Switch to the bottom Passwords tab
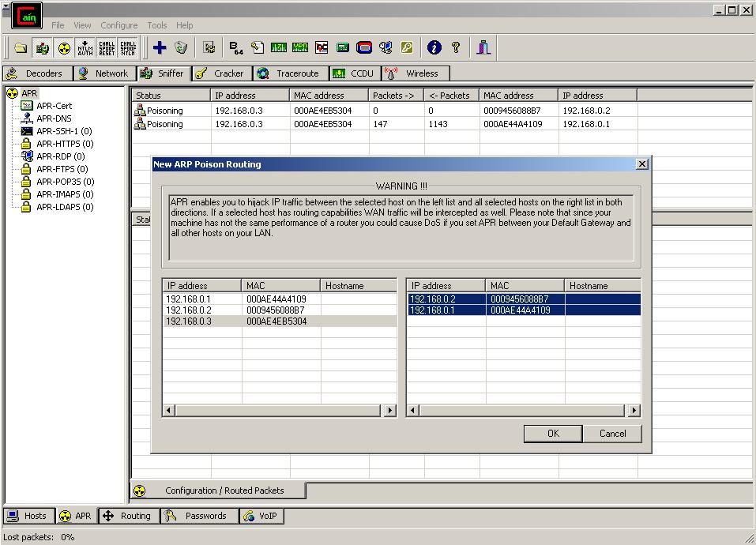This screenshot has height=545, width=756. (x=200, y=516)
